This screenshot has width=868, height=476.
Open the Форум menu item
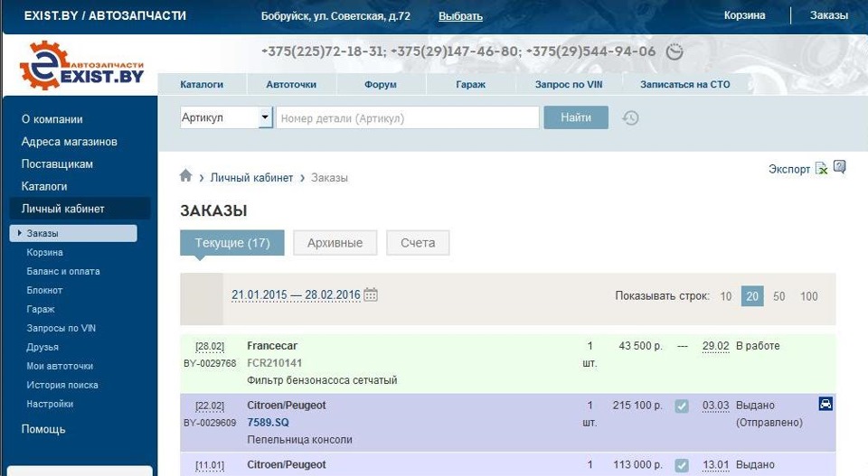coord(381,85)
